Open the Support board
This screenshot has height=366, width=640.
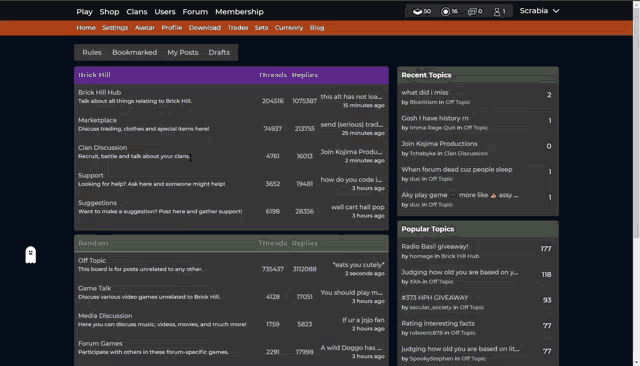tap(91, 175)
